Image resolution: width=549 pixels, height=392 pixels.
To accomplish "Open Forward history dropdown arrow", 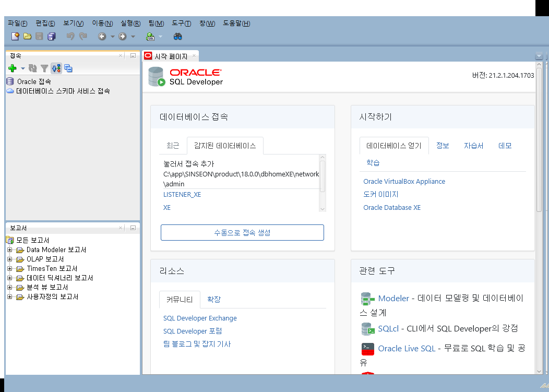I will pos(133,37).
